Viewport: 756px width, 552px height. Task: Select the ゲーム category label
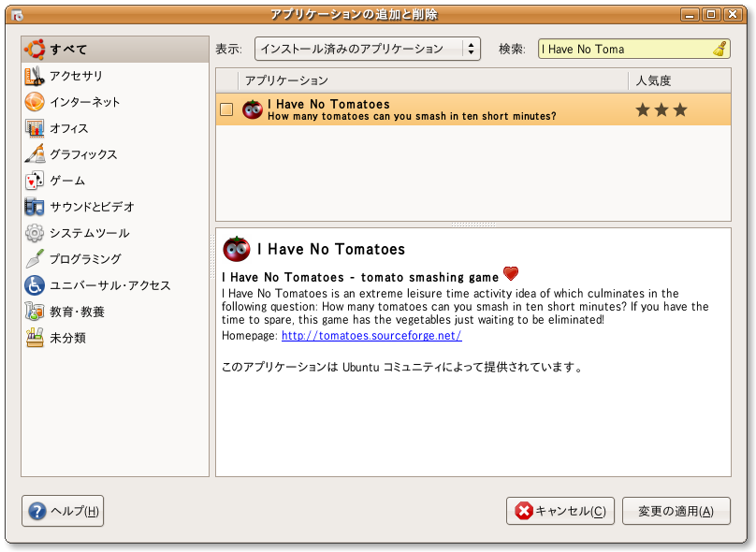point(67,181)
